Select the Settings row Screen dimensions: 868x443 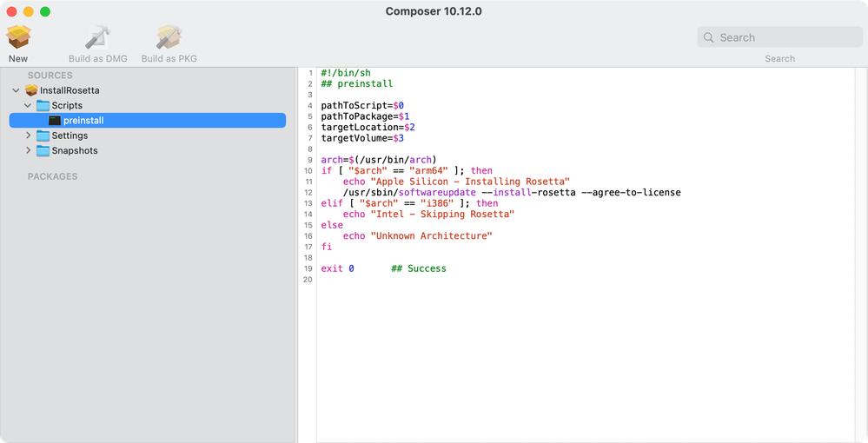[147, 136]
